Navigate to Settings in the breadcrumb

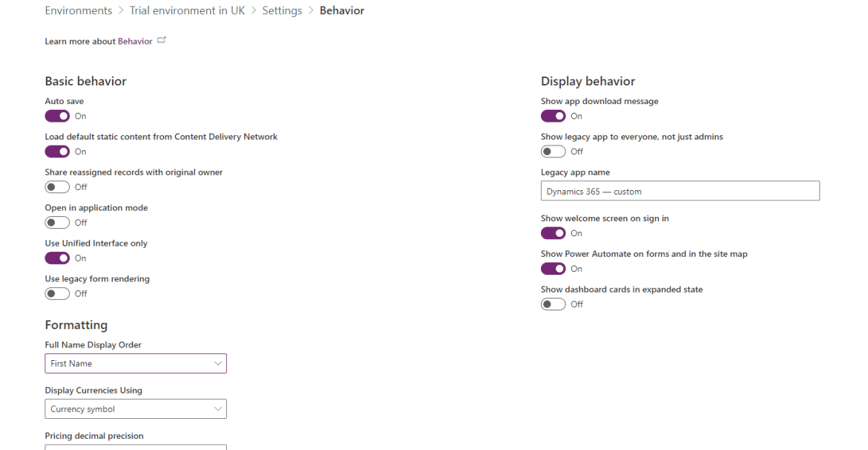point(283,10)
